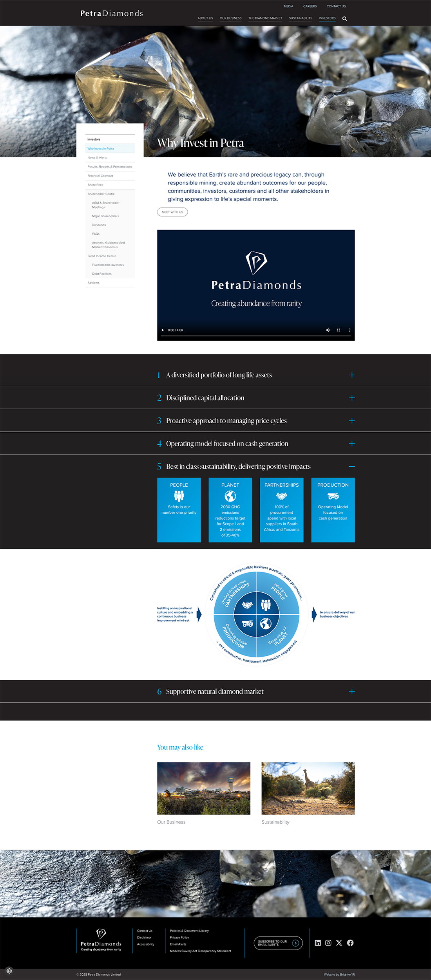Open Petra's Facebook icon in footer
Image resolution: width=431 pixels, height=980 pixels.
point(350,943)
